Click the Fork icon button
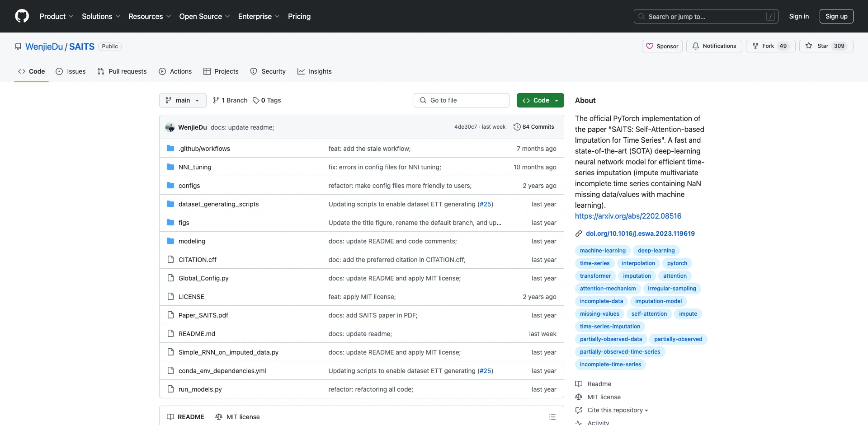868x425 pixels. 755,46
